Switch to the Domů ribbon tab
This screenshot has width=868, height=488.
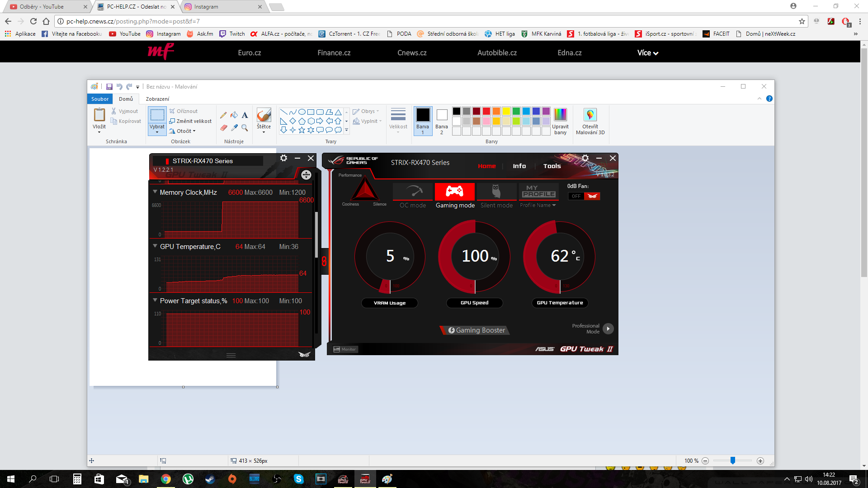pyautogui.click(x=126, y=99)
